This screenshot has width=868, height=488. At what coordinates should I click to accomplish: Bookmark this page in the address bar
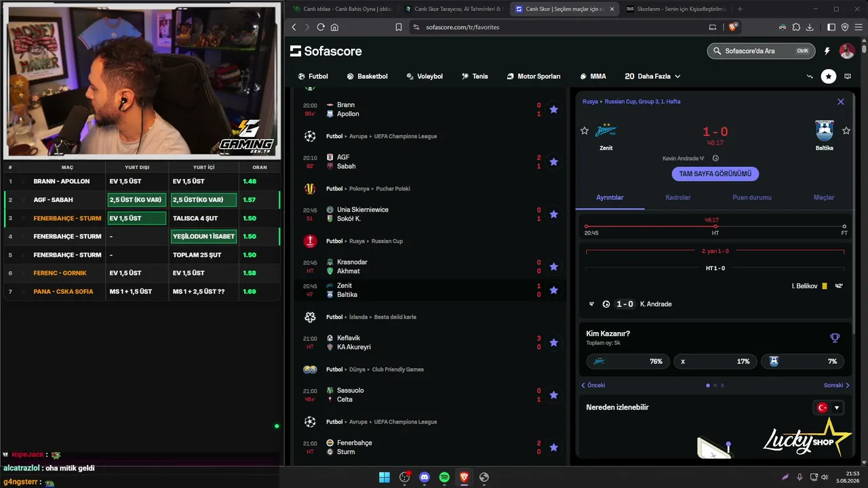pyautogui.click(x=399, y=27)
